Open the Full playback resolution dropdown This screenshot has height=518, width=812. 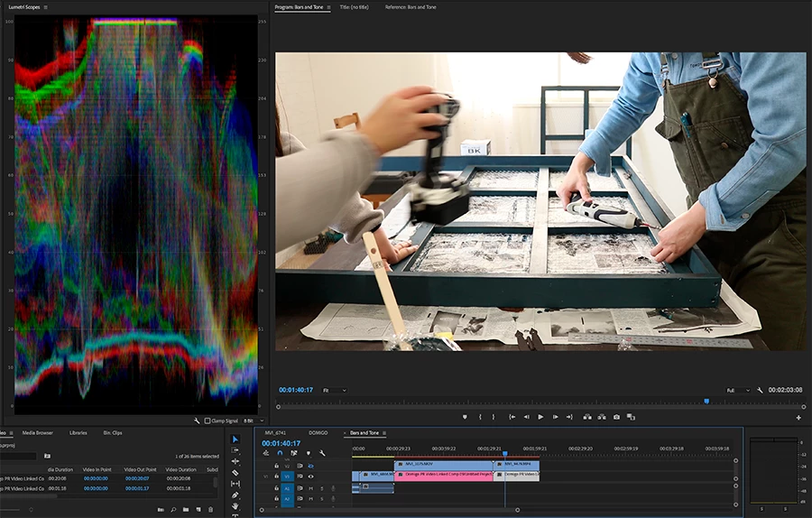(x=737, y=390)
